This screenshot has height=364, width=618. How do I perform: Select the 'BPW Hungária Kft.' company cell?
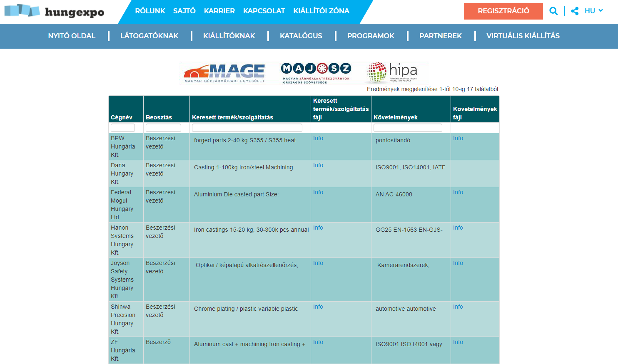click(x=126, y=146)
